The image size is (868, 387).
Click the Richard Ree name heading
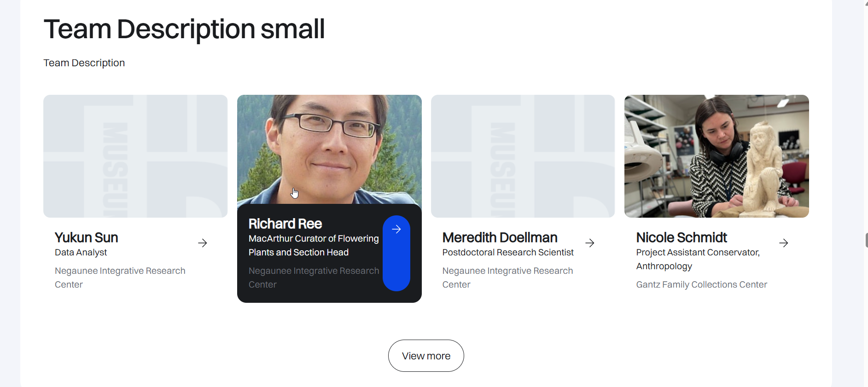click(285, 224)
